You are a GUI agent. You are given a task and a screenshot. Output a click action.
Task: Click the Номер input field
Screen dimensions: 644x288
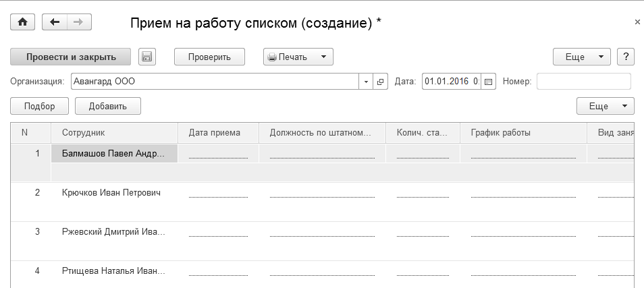pos(583,82)
